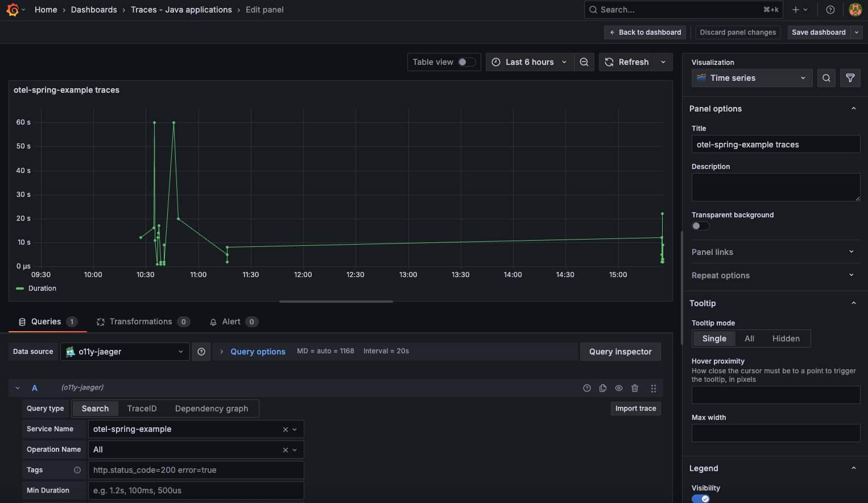Click Save dashboard button
This screenshot has height=503, width=868.
[819, 32]
